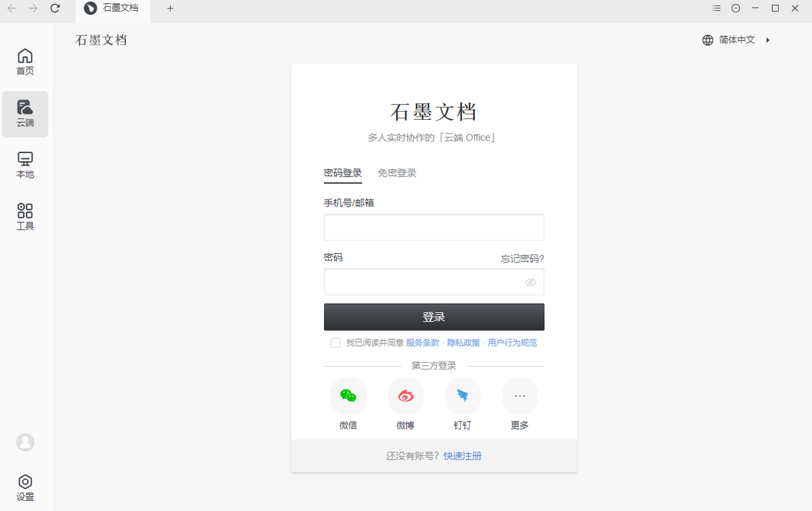
Task: Click the browser back arrow
Action: pyautogui.click(x=12, y=8)
